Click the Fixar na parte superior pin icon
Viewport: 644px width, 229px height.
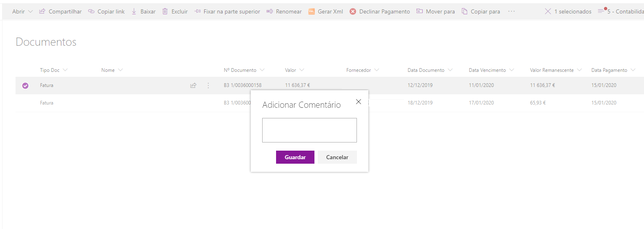point(197,11)
